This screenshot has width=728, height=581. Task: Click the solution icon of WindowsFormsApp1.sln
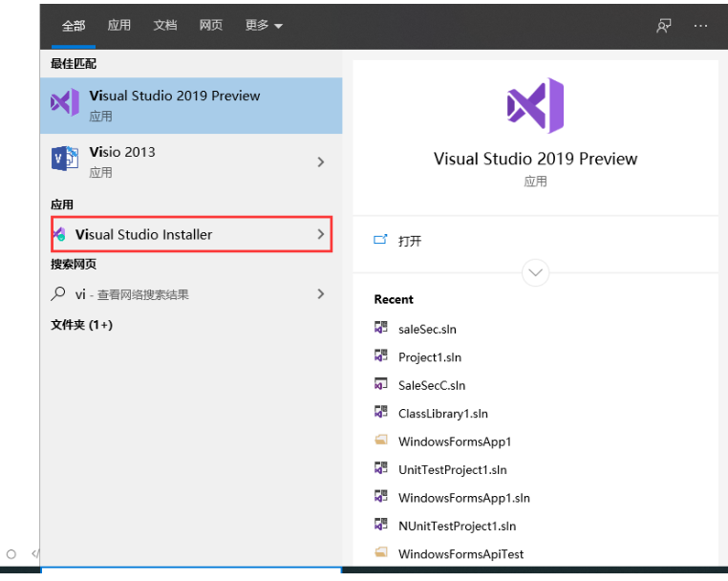[380, 496]
